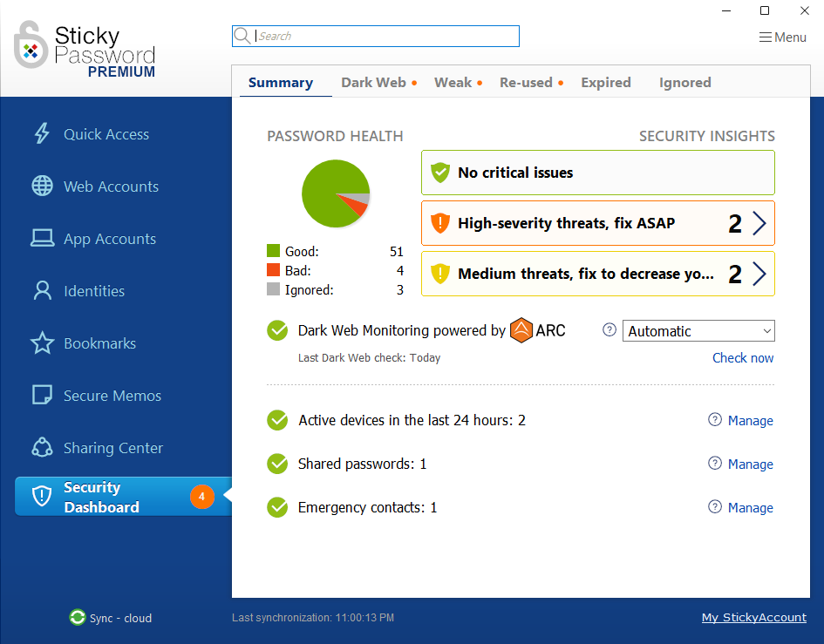Click the orange Bad legend swatch
Screen dimensions: 824x644
[x=273, y=270]
